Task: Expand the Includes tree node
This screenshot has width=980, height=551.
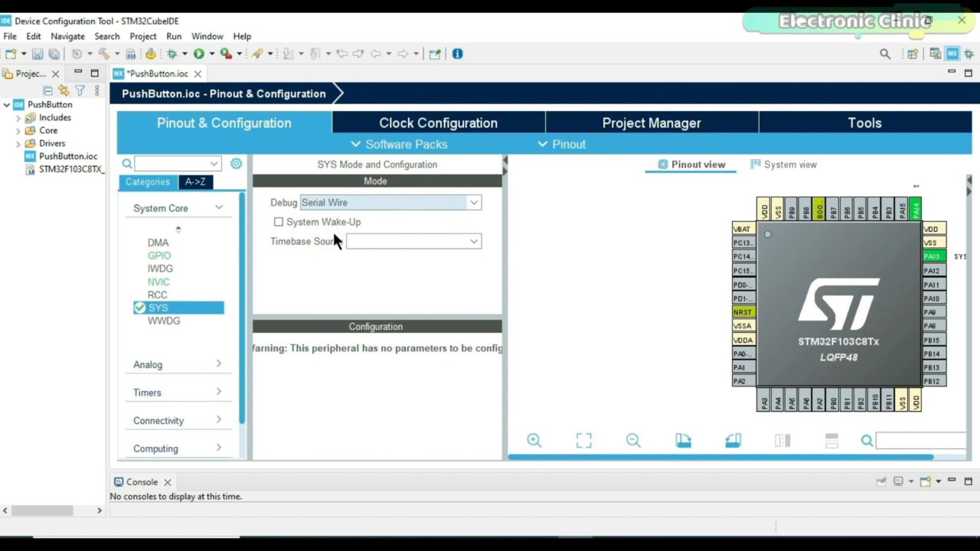Action: coord(18,118)
